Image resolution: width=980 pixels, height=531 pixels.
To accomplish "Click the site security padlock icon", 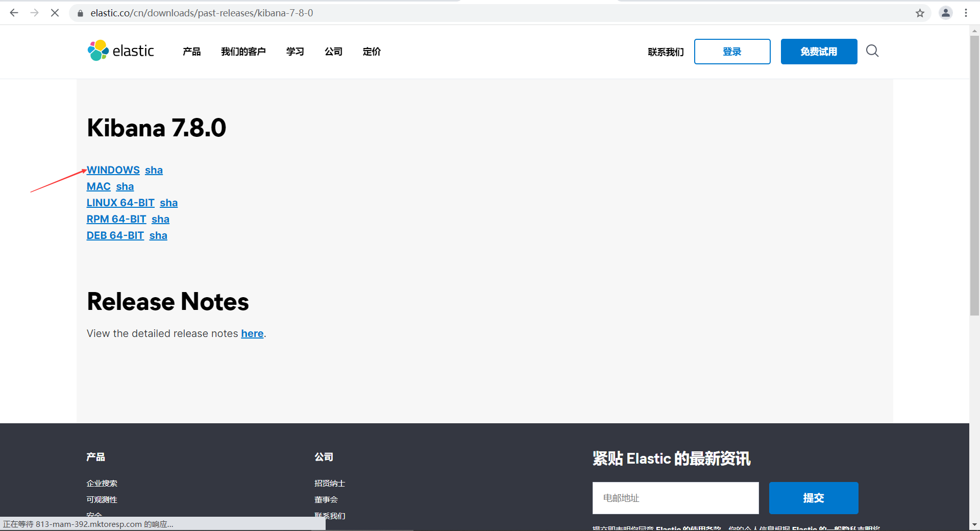I will pyautogui.click(x=80, y=13).
